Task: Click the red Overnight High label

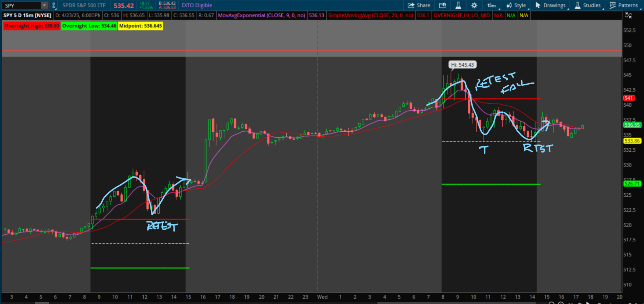Action: point(32,26)
